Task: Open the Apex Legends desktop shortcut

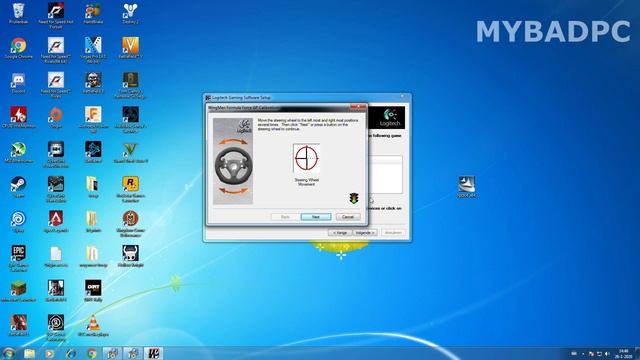Action: tap(56, 222)
